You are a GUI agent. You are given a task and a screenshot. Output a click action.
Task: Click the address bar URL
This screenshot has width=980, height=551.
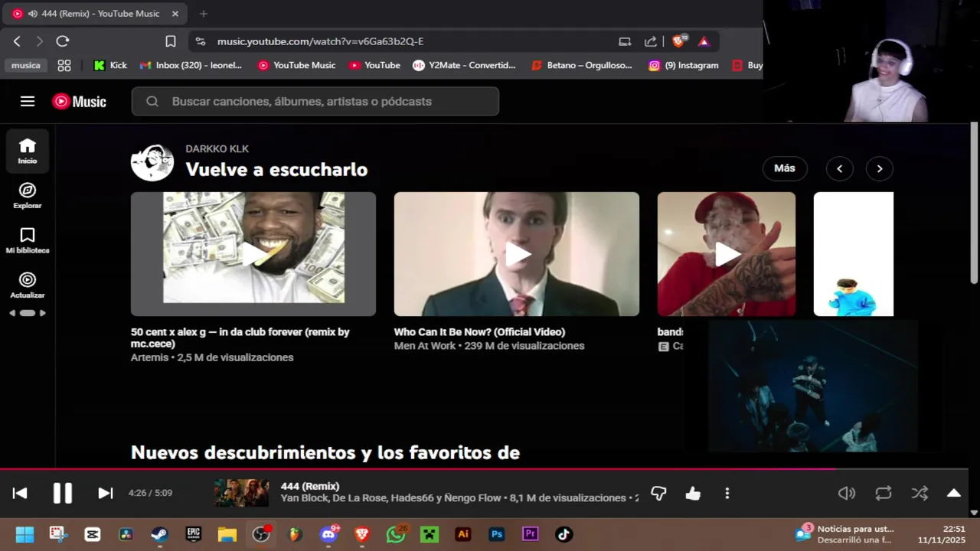tap(320, 41)
